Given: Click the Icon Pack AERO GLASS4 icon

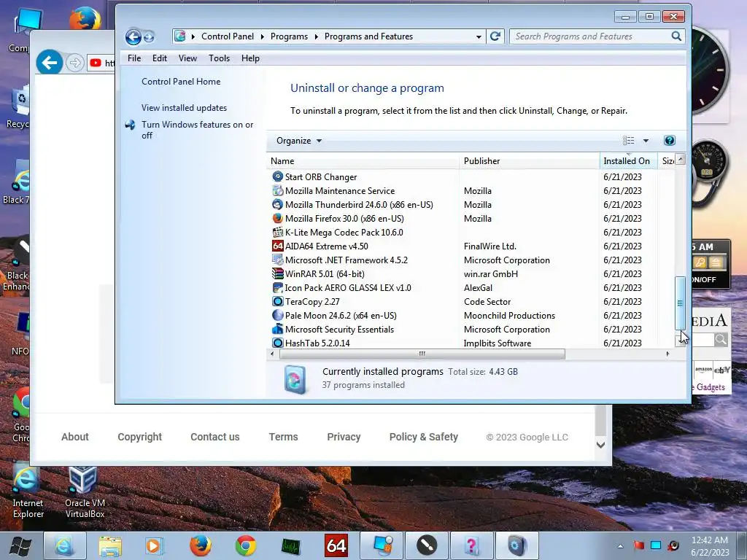Looking at the screenshot, I should [x=277, y=287].
